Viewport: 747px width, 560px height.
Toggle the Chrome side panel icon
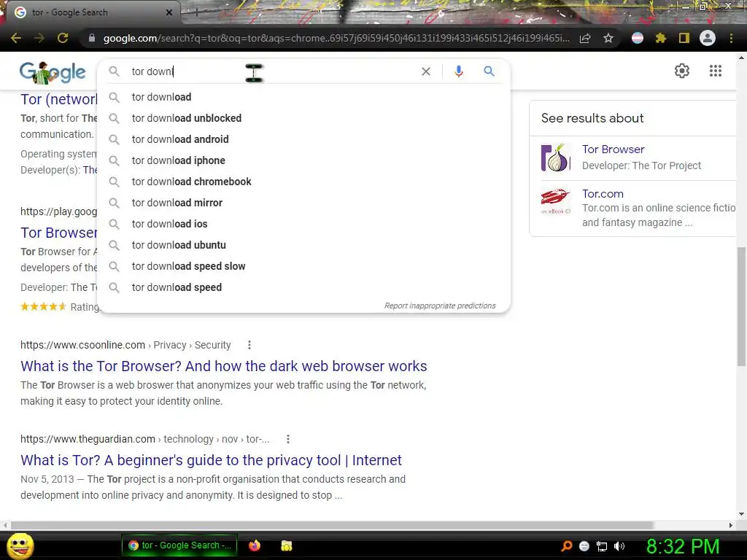click(684, 38)
